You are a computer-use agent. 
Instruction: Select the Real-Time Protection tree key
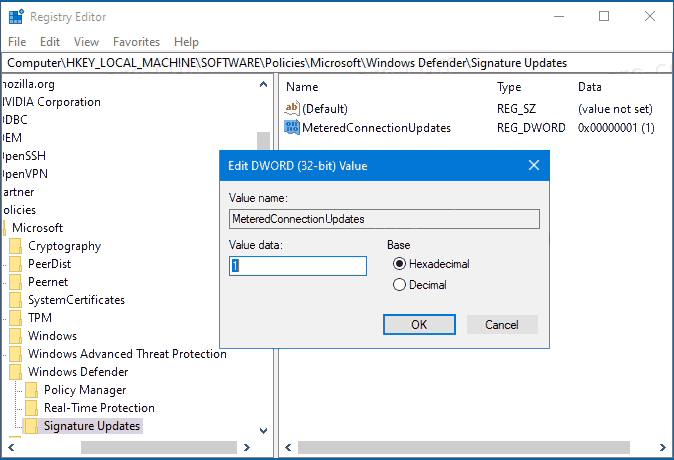pos(99,408)
